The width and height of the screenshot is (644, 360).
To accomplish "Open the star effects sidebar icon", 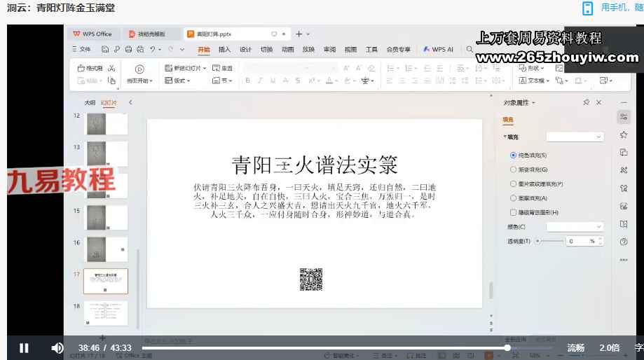I will click(x=624, y=134).
